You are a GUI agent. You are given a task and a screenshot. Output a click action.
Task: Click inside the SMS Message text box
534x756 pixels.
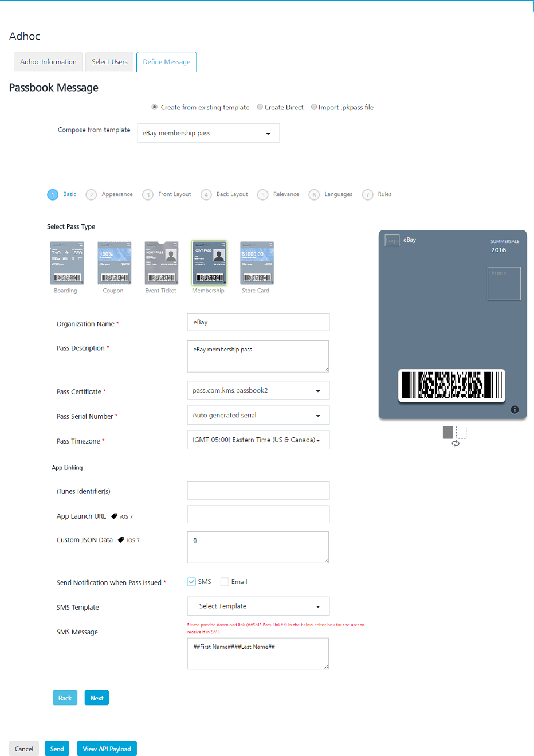click(257, 653)
